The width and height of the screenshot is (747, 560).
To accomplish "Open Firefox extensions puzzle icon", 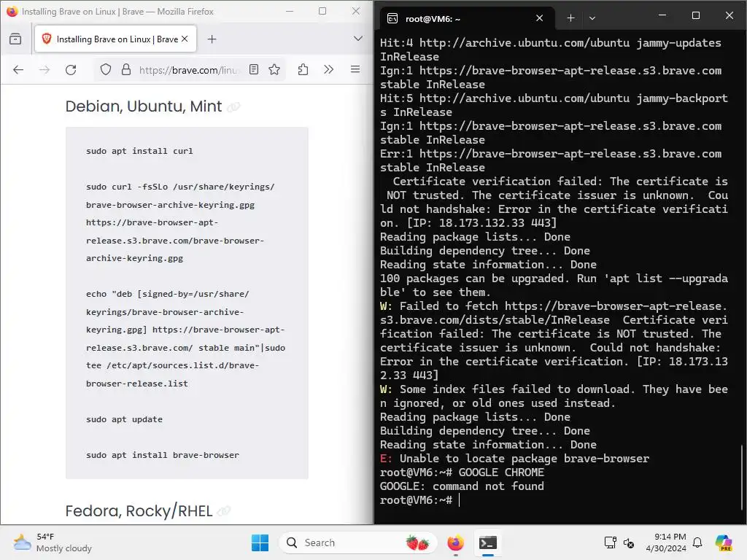I will (x=303, y=70).
